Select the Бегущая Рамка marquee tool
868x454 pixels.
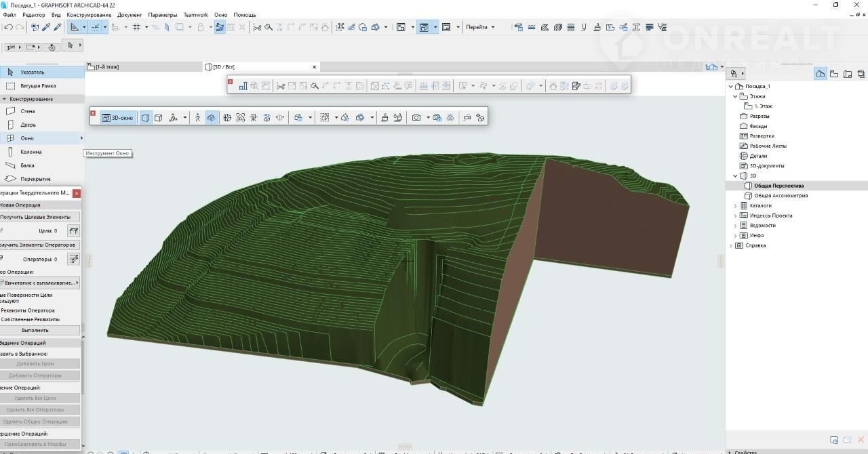coord(37,86)
